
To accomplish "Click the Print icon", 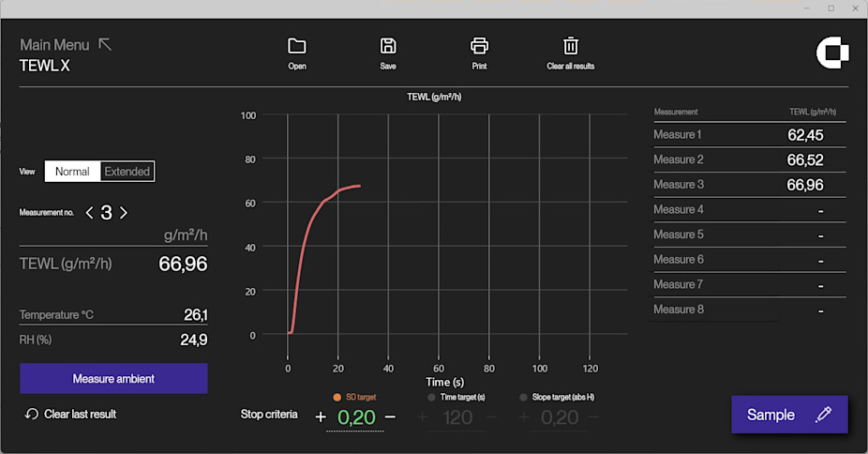I will (479, 46).
